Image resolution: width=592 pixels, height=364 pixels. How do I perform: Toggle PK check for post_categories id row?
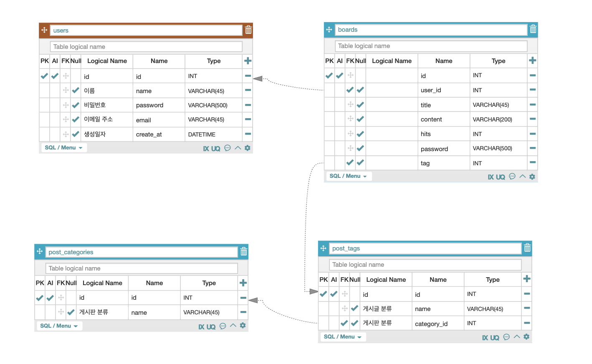[x=40, y=298]
